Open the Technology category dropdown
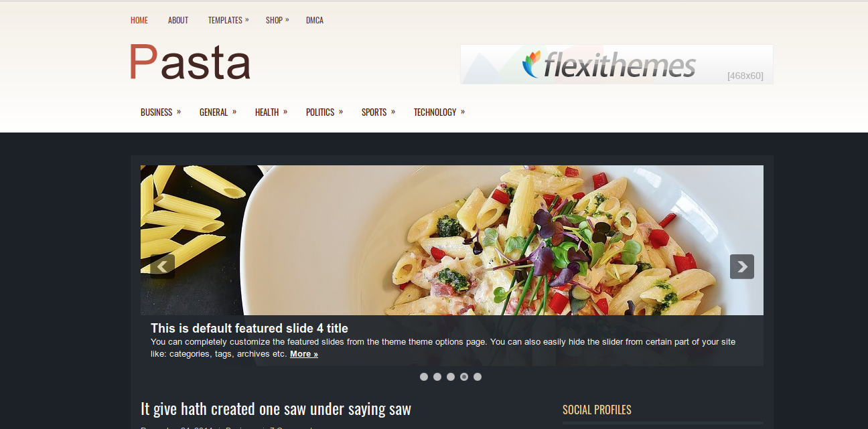 439,112
